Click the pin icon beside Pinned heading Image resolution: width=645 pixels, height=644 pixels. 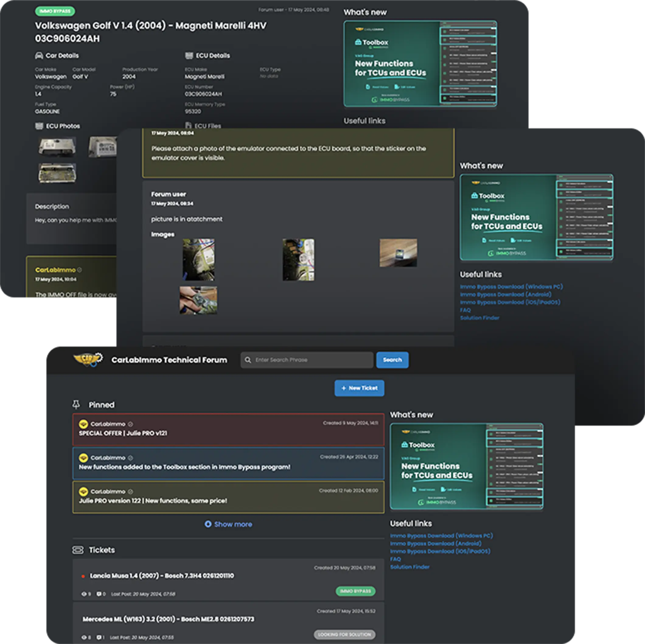point(76,405)
